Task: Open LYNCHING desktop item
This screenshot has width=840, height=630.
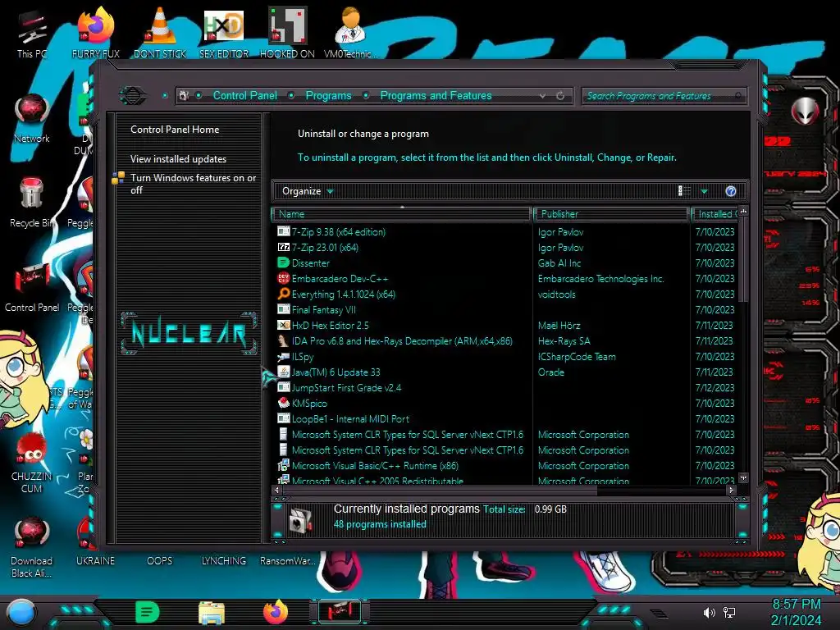Action: pyautogui.click(x=223, y=561)
